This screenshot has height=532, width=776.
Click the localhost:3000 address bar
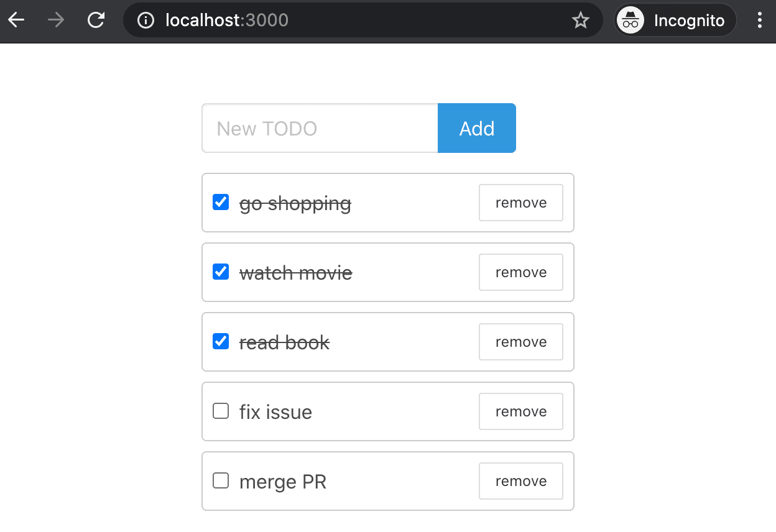pyautogui.click(x=361, y=21)
